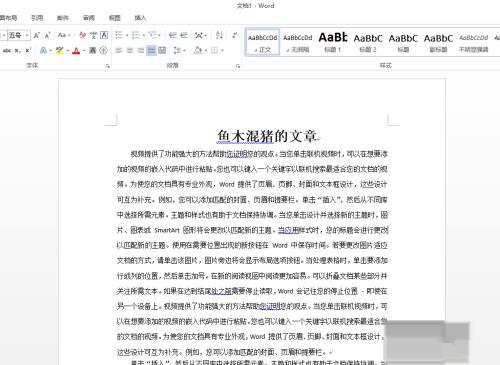Apply the 标题 2 style

[x=368, y=42]
